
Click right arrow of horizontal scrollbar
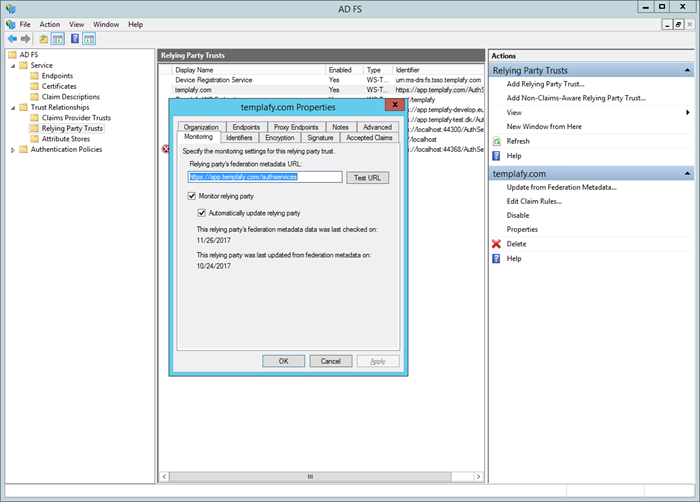coord(479,477)
